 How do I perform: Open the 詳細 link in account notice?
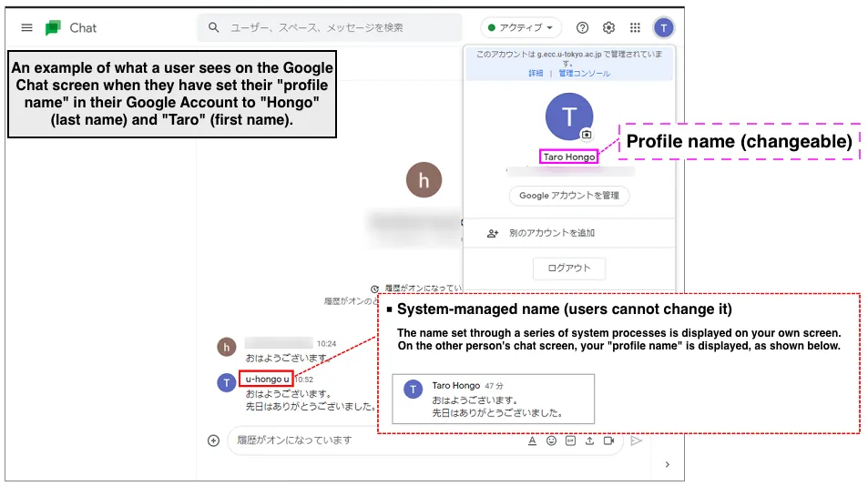tap(536, 73)
